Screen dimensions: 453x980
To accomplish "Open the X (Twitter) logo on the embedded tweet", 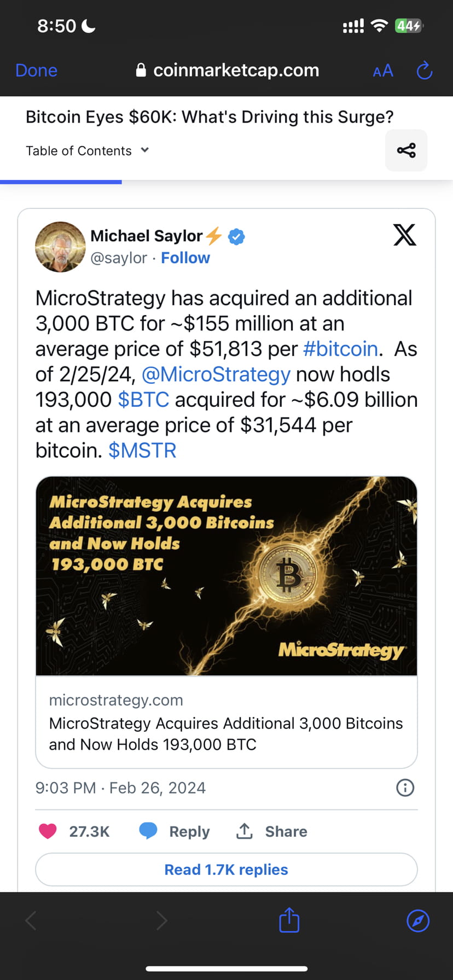I will pos(404,235).
